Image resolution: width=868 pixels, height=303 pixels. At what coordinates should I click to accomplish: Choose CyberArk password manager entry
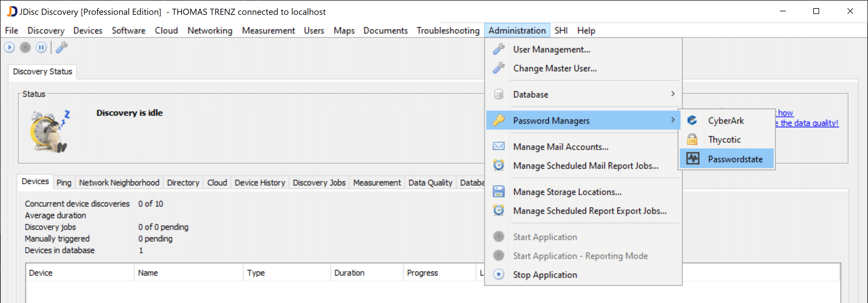(725, 120)
